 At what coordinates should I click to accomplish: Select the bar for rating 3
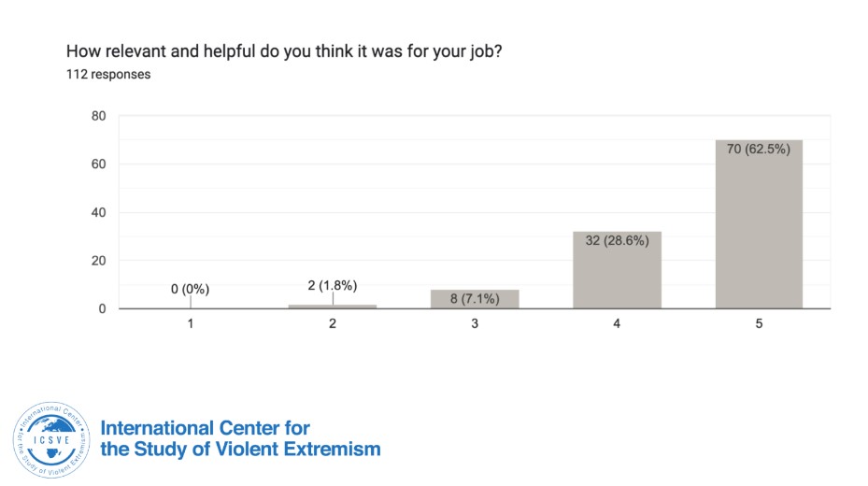475,299
